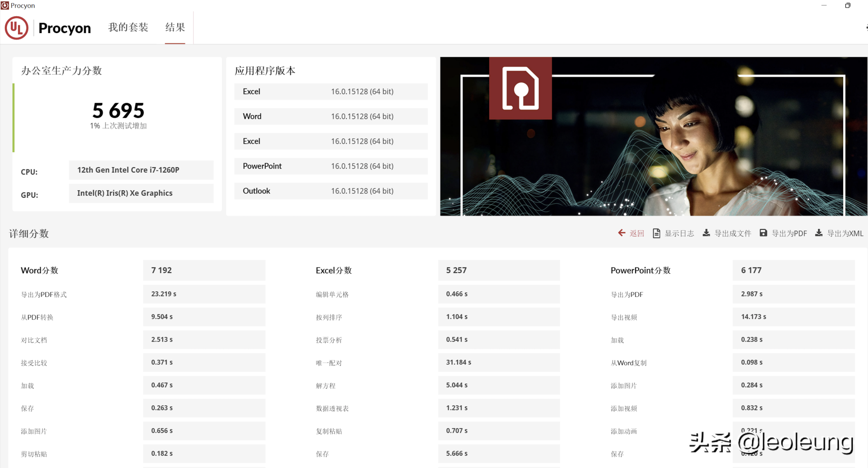This screenshot has height=468, width=868.
Task: Click the Procyon title bar app icon
Action: coord(5,5)
